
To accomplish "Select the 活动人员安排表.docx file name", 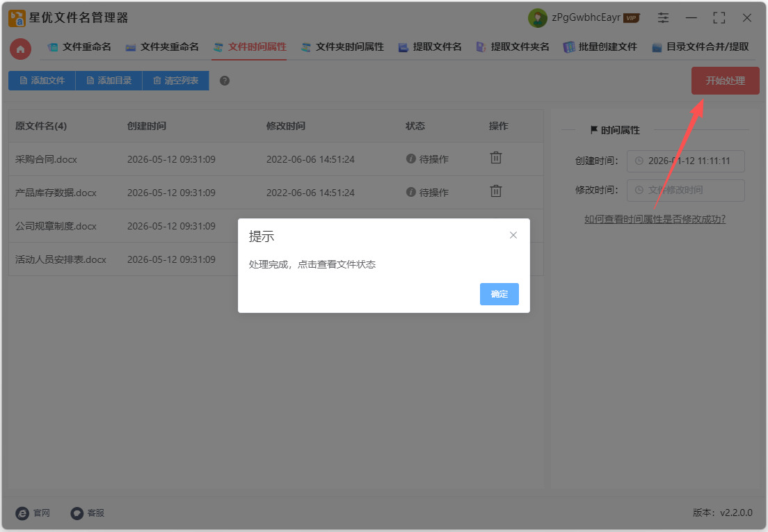I will point(61,259).
